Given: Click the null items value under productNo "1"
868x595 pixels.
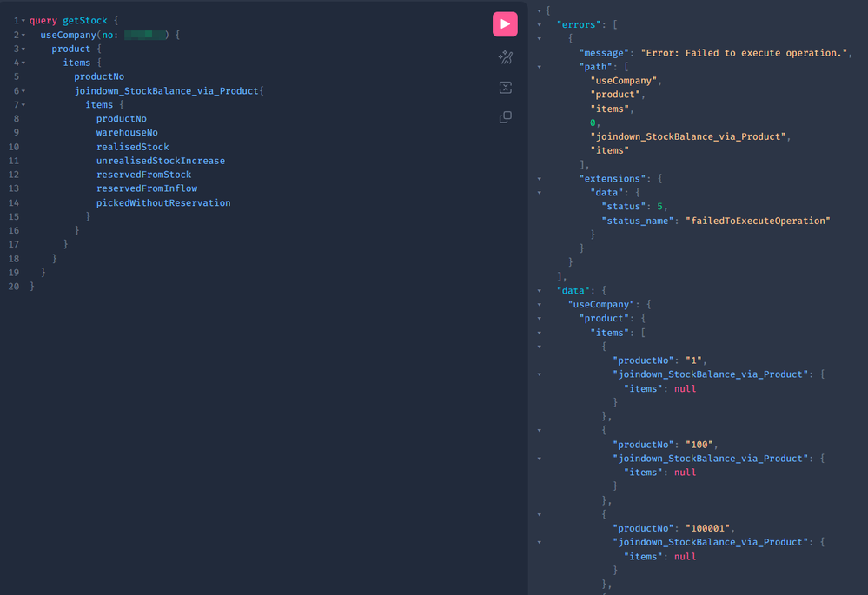Looking at the screenshot, I should (x=685, y=388).
